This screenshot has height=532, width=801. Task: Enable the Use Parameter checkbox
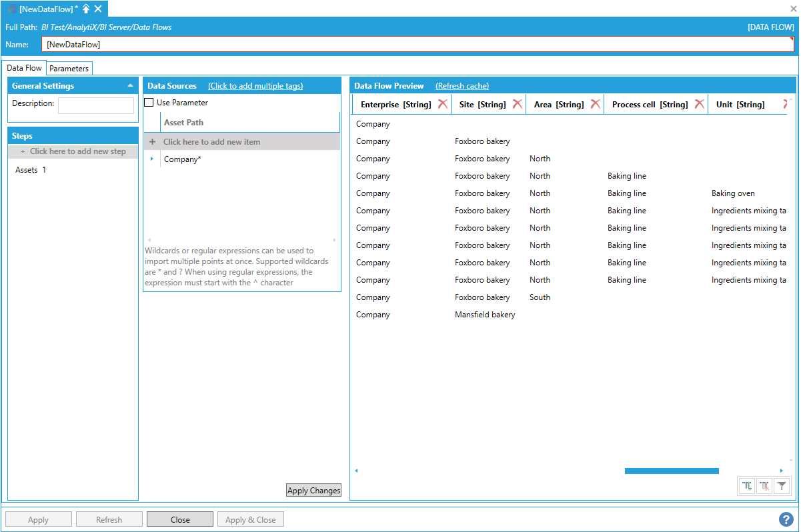point(149,103)
